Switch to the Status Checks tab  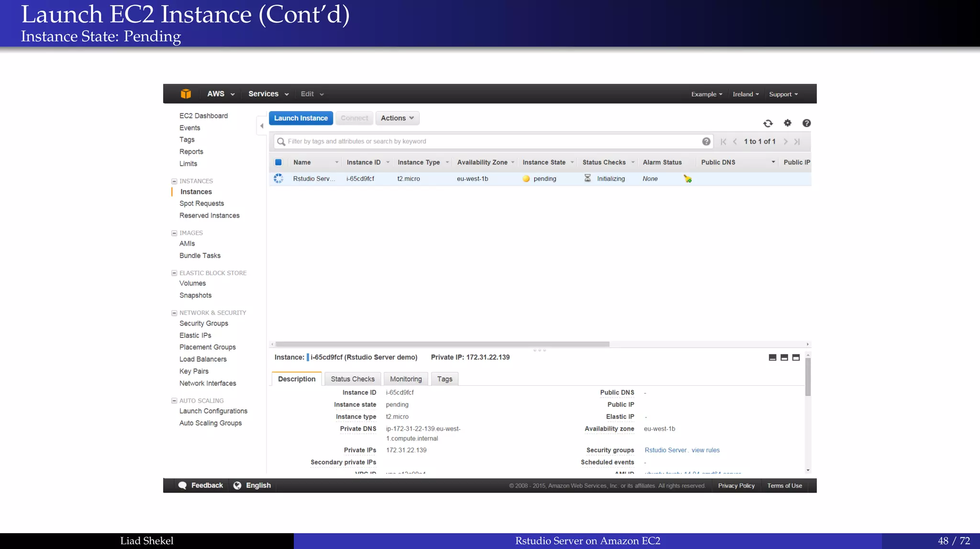pyautogui.click(x=353, y=379)
